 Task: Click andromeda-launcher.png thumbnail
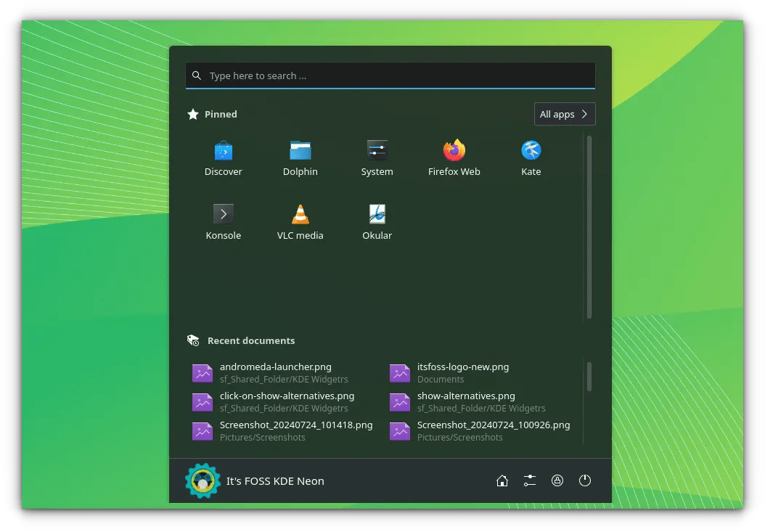pyautogui.click(x=202, y=372)
